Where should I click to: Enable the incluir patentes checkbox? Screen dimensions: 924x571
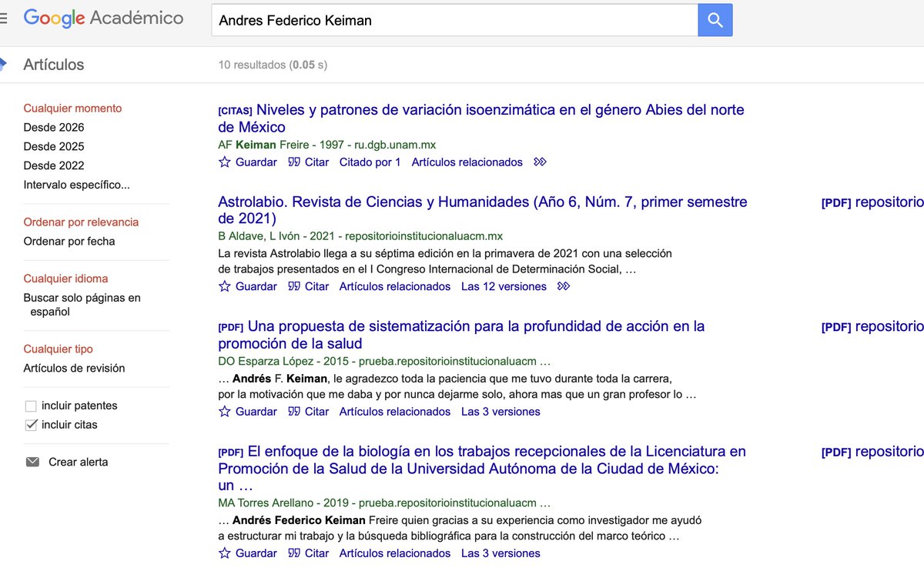[x=32, y=406]
